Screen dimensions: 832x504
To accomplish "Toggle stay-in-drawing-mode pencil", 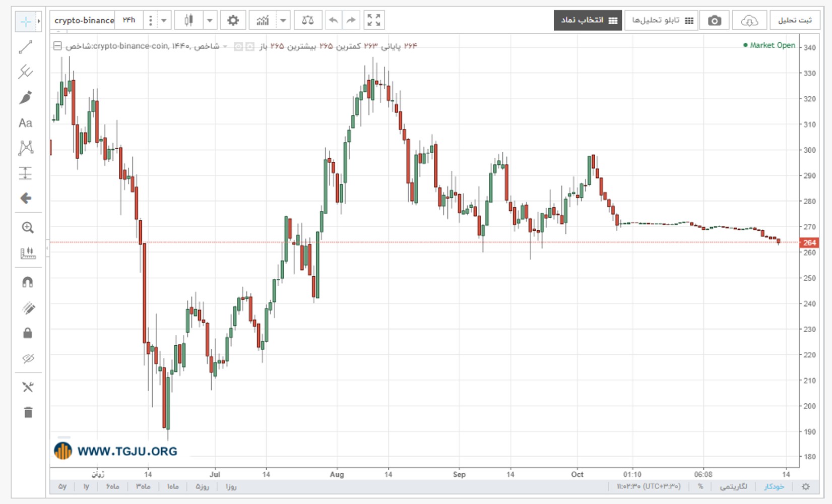I will [28, 308].
